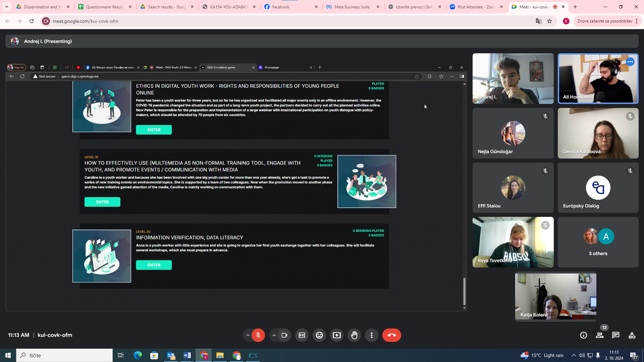Screen dimensions: 644x362
Task: Open emoji reactions panel in Meet
Action: coord(319,335)
